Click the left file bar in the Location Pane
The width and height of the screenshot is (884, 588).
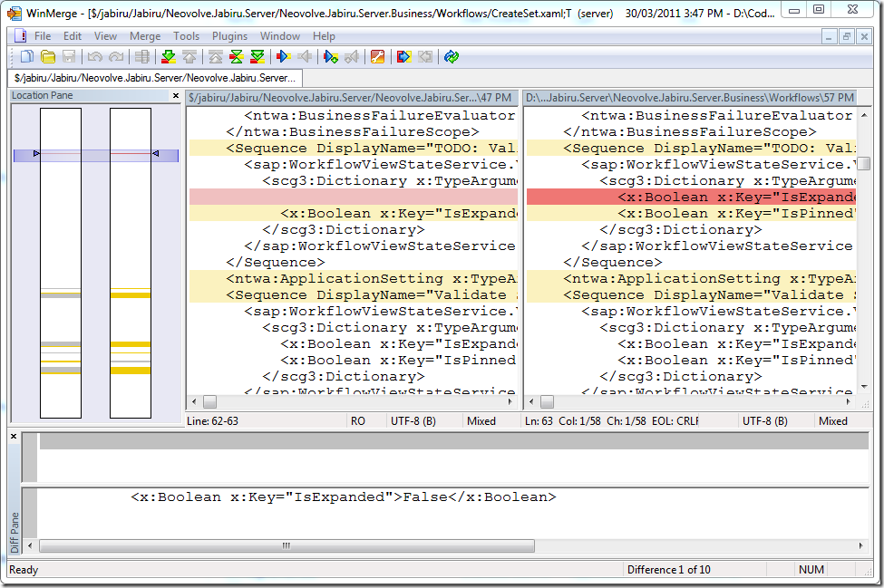coord(61,263)
